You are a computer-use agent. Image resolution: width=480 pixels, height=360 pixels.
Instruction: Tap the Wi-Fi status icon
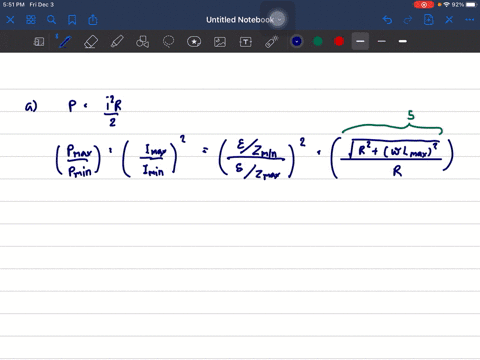point(447,5)
